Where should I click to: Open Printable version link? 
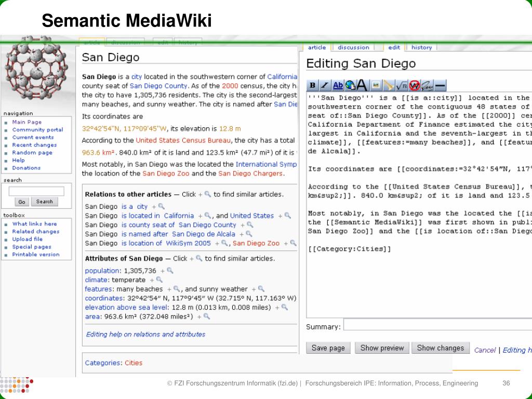36,254
